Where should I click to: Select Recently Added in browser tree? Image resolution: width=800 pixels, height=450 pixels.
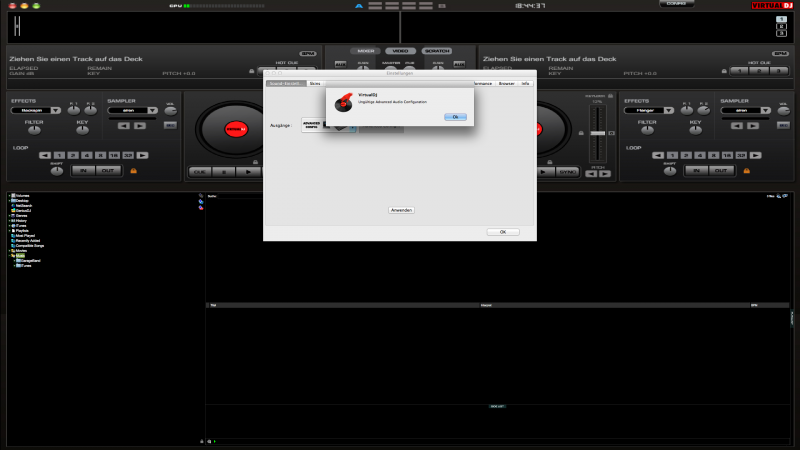28,241
